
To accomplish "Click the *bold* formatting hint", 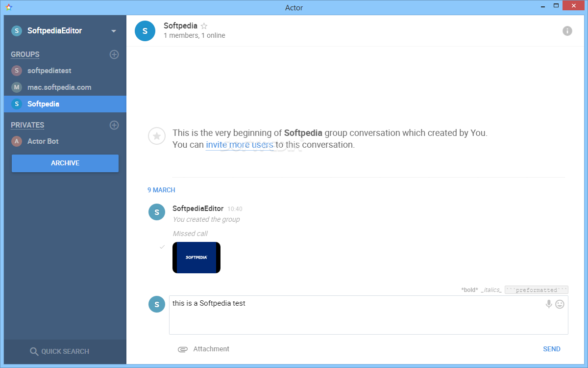I will (x=469, y=290).
